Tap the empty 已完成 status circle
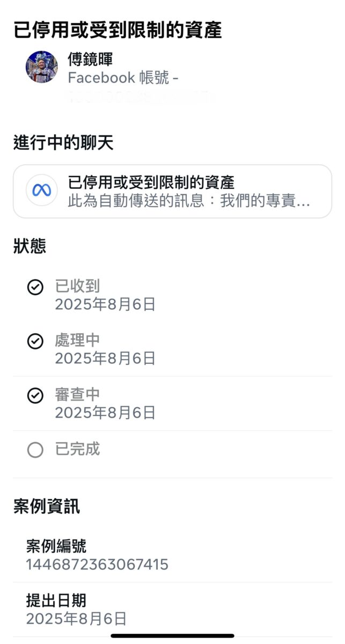Screen dimensions: 345x644 click(35, 450)
